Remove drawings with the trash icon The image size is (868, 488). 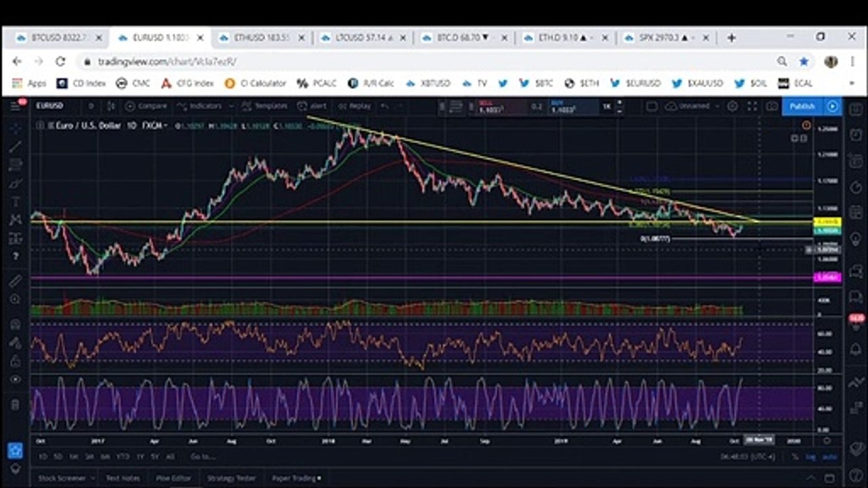pos(16,405)
